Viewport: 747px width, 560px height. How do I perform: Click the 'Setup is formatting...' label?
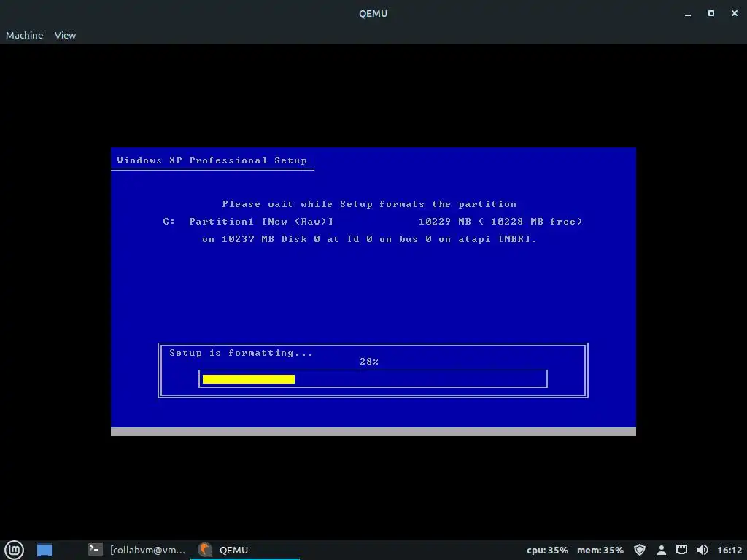point(241,353)
